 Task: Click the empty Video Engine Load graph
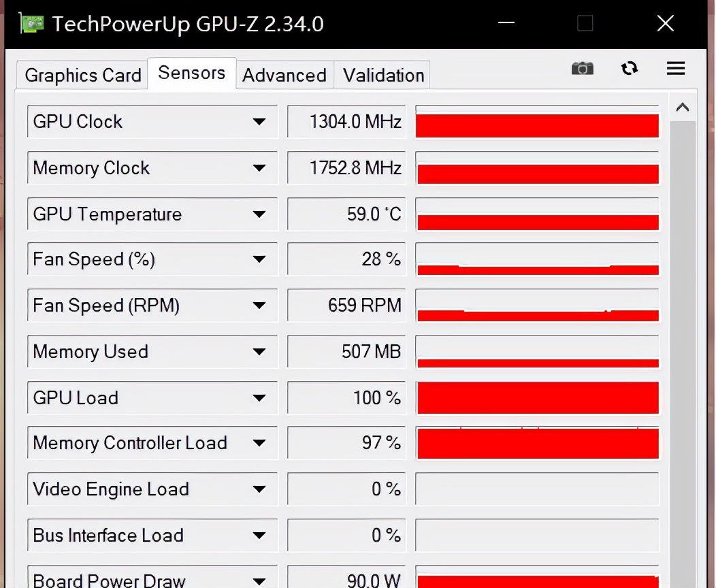point(538,489)
